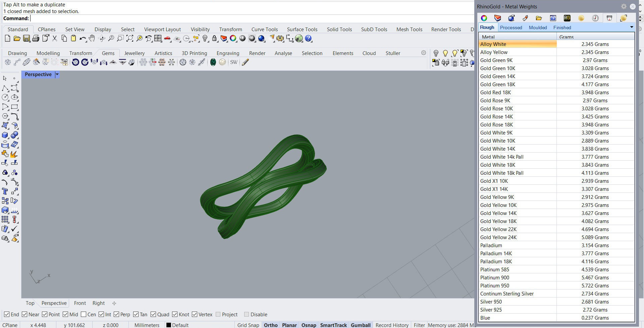Click the SmartTrack status bar button
This screenshot has width=644, height=328.
[x=333, y=325]
